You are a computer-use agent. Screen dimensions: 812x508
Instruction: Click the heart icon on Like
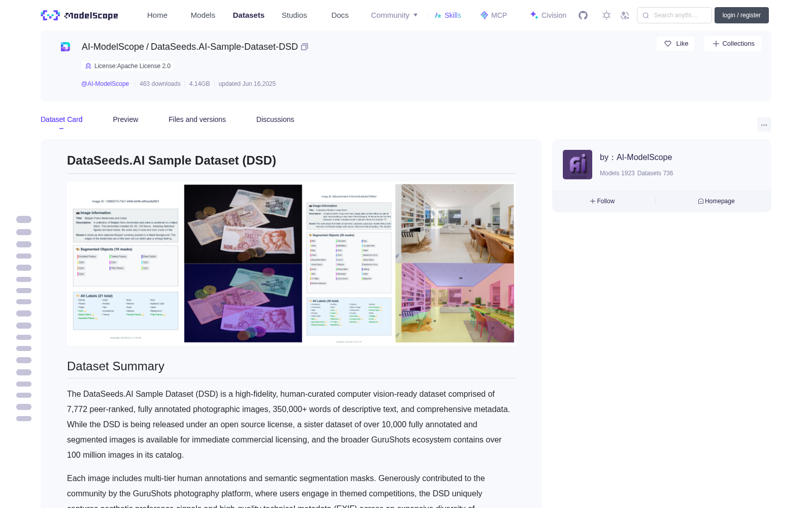(668, 44)
